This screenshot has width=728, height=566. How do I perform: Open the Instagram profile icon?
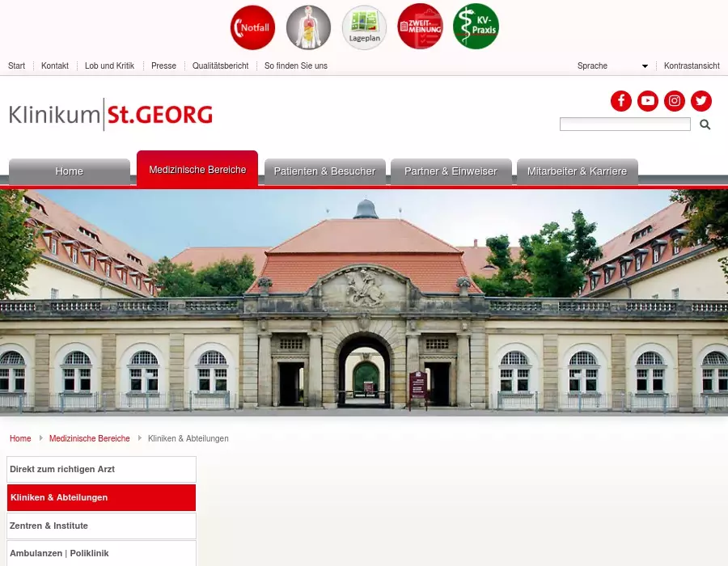tap(675, 101)
